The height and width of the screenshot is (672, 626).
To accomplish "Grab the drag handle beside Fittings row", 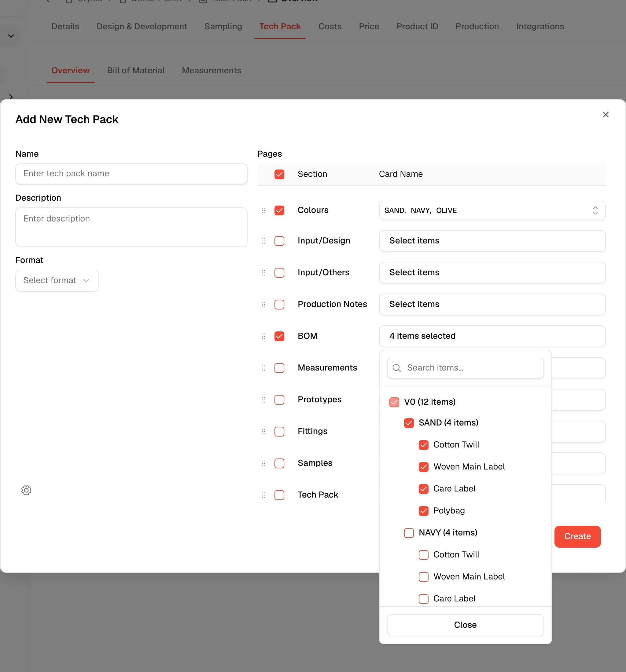I will click(263, 432).
